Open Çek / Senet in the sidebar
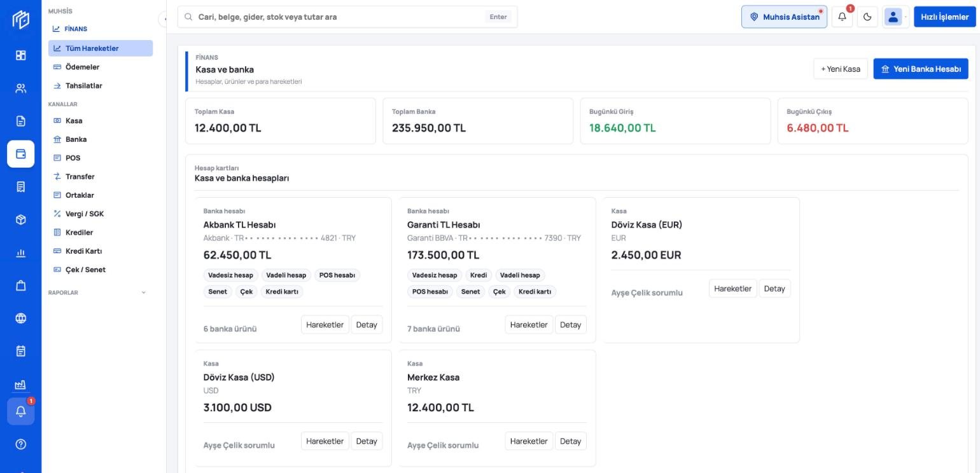 [x=101, y=270]
